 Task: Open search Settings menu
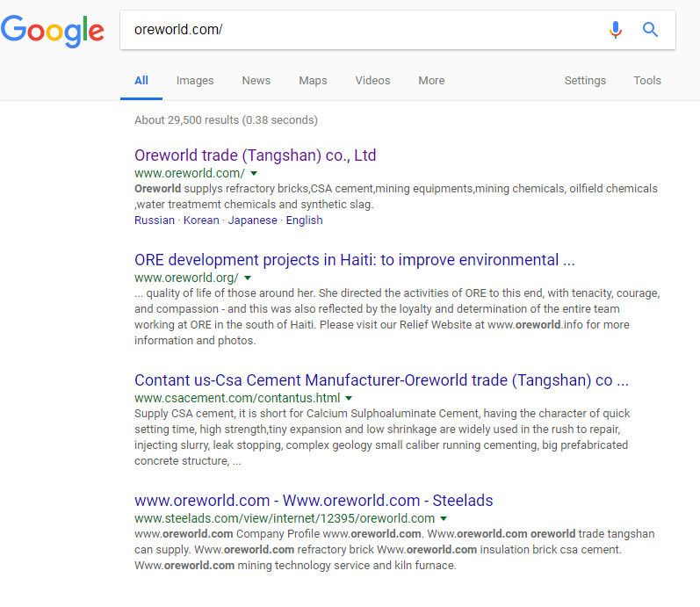(x=585, y=81)
